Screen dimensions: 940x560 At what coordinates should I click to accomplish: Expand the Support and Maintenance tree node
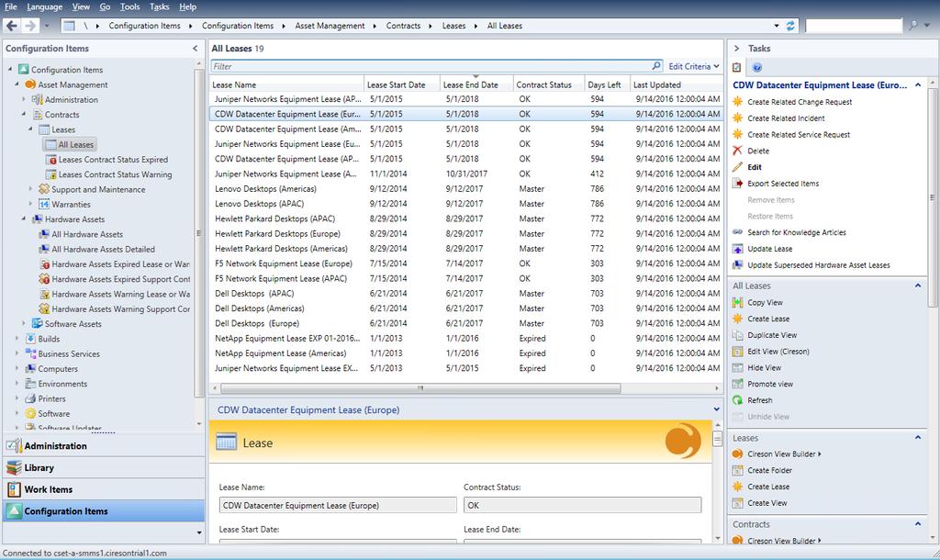click(x=30, y=189)
